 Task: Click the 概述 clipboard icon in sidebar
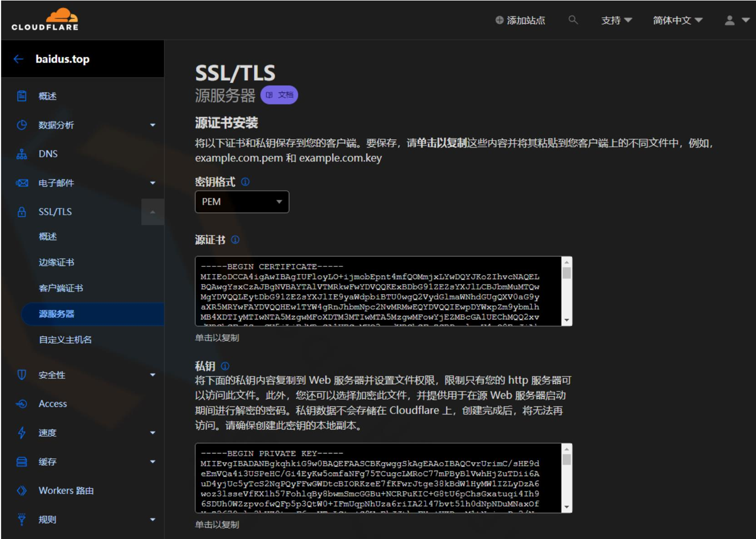coord(22,96)
